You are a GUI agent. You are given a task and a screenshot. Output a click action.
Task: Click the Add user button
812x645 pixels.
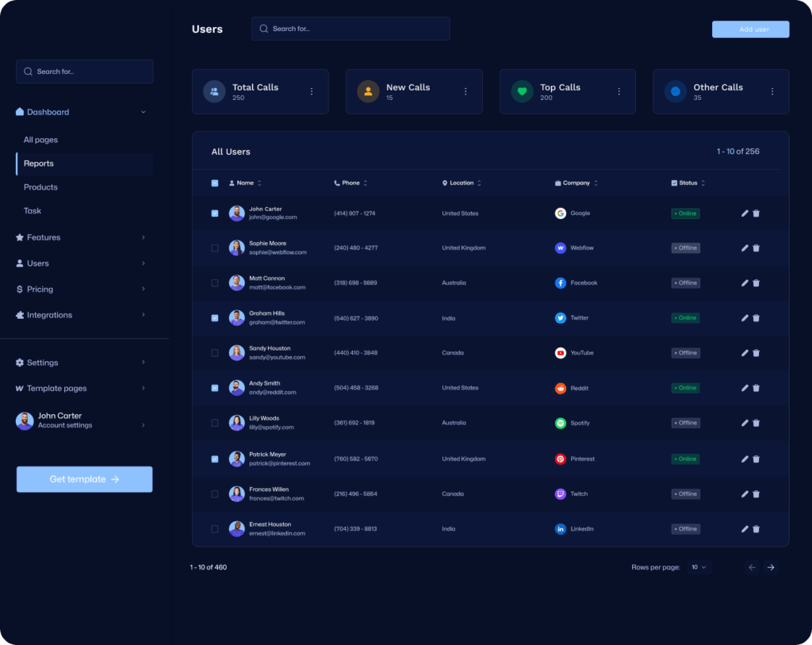coord(749,29)
